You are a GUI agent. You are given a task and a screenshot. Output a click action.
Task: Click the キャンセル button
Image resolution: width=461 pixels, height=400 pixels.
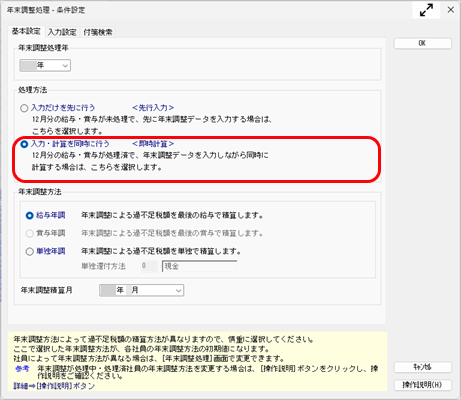(423, 367)
